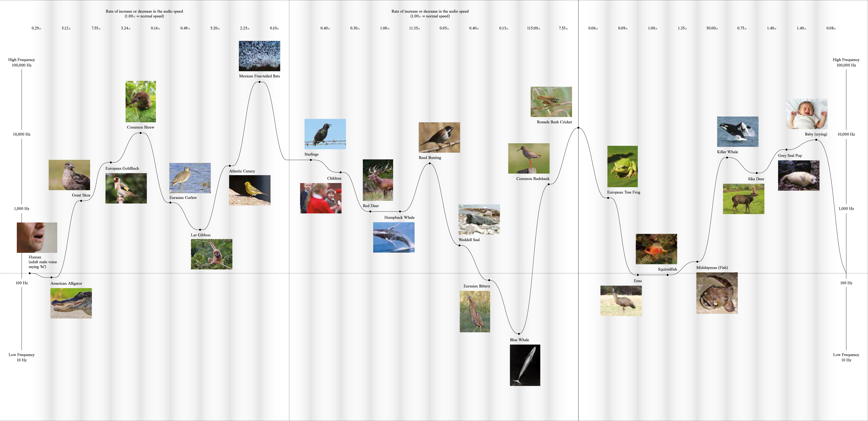Click the European Tree Frog label text

624,192
